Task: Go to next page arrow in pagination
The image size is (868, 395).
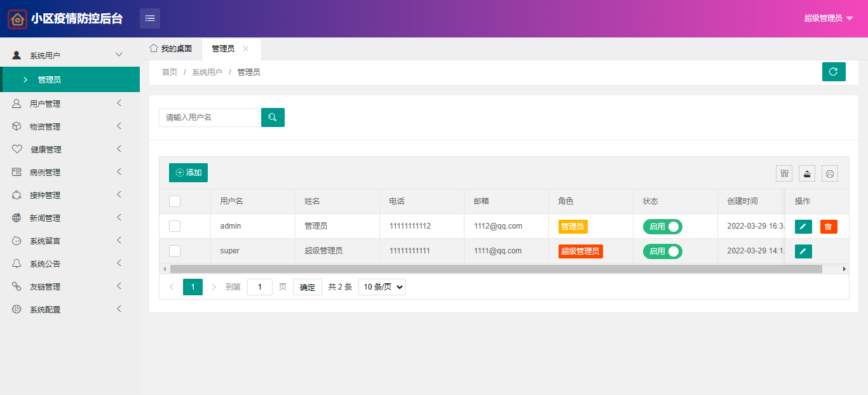Action: [214, 287]
